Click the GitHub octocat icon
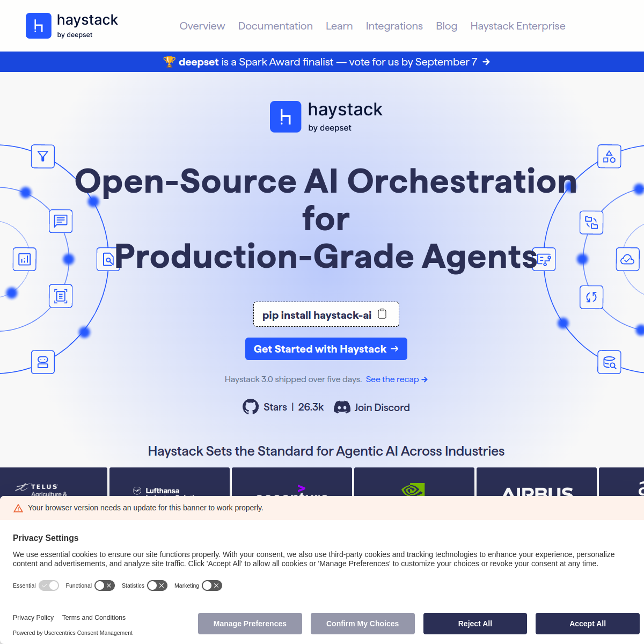The width and height of the screenshot is (644, 644). pyautogui.click(x=251, y=407)
